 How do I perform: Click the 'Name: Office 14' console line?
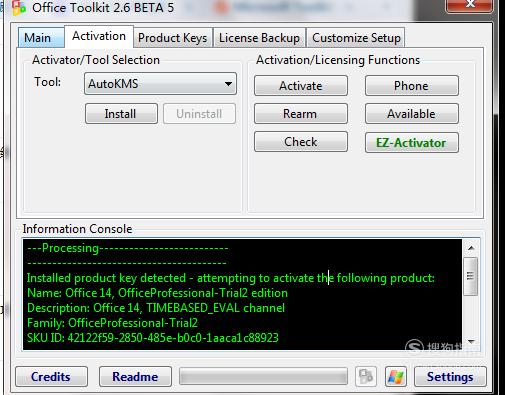tap(157, 293)
